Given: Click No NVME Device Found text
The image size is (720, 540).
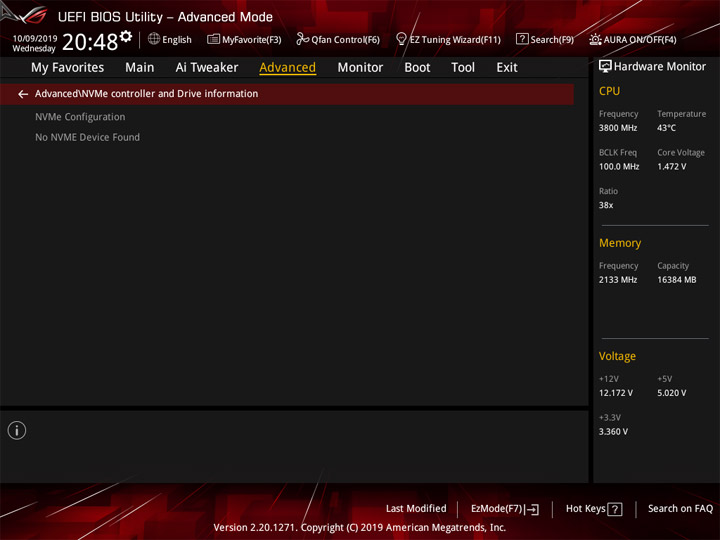Looking at the screenshot, I should click(x=87, y=137).
